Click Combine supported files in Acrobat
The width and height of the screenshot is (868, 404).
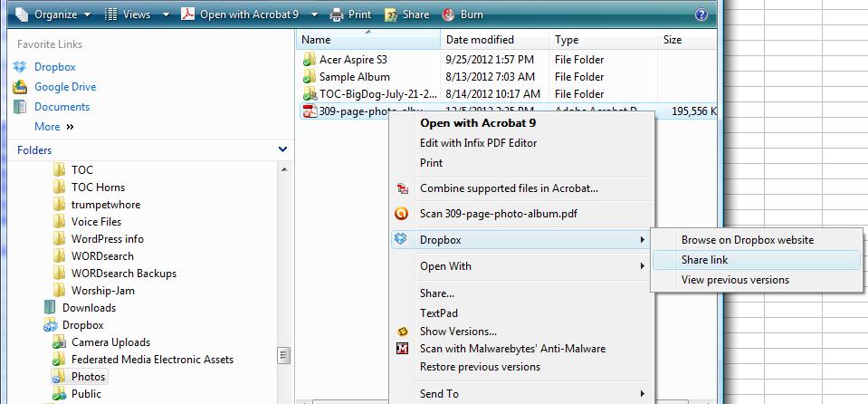(509, 188)
